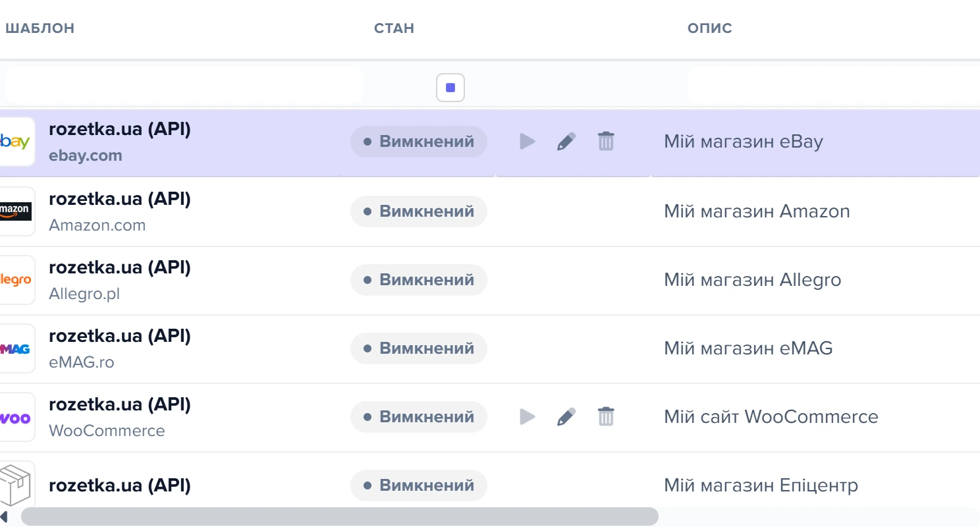Sort by the ШАБЛОН column header
The width and height of the screenshot is (980, 527).
click(x=40, y=28)
